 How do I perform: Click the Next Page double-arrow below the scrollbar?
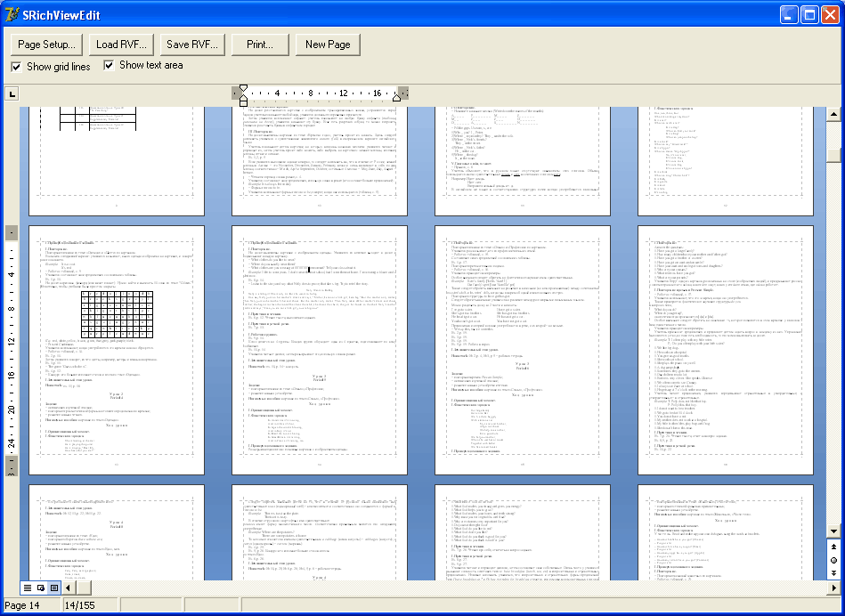pos(833,572)
